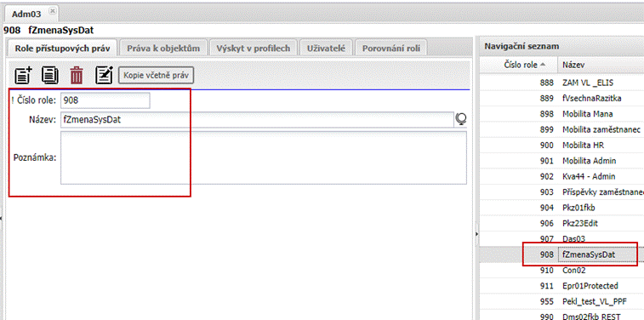The width and height of the screenshot is (644, 320).
Task: Click the edit record pencil icon
Action: [104, 75]
